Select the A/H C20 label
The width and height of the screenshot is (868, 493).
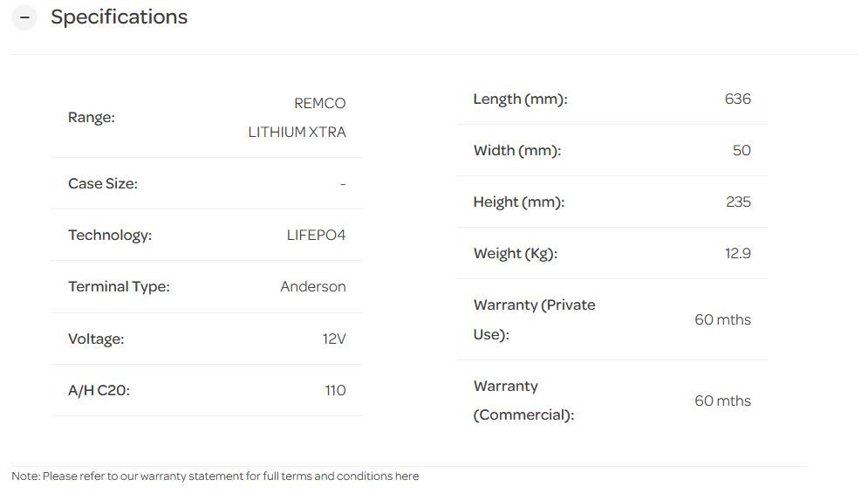pyautogui.click(x=99, y=390)
